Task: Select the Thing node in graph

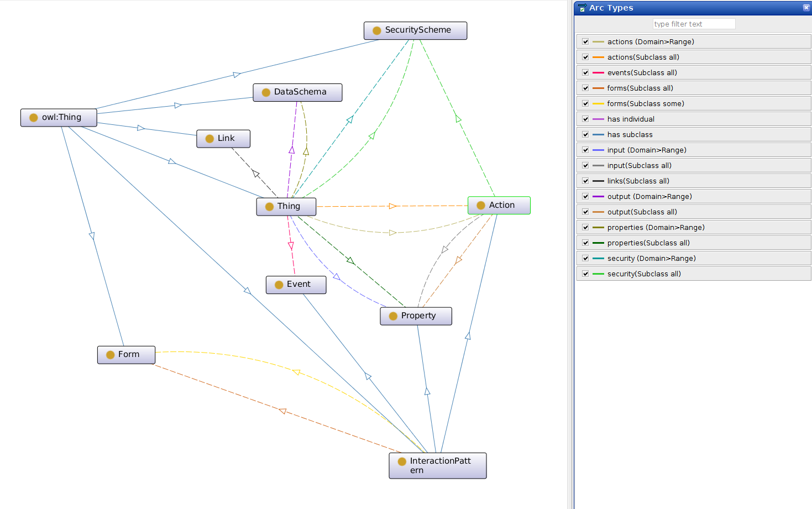Action: click(286, 207)
